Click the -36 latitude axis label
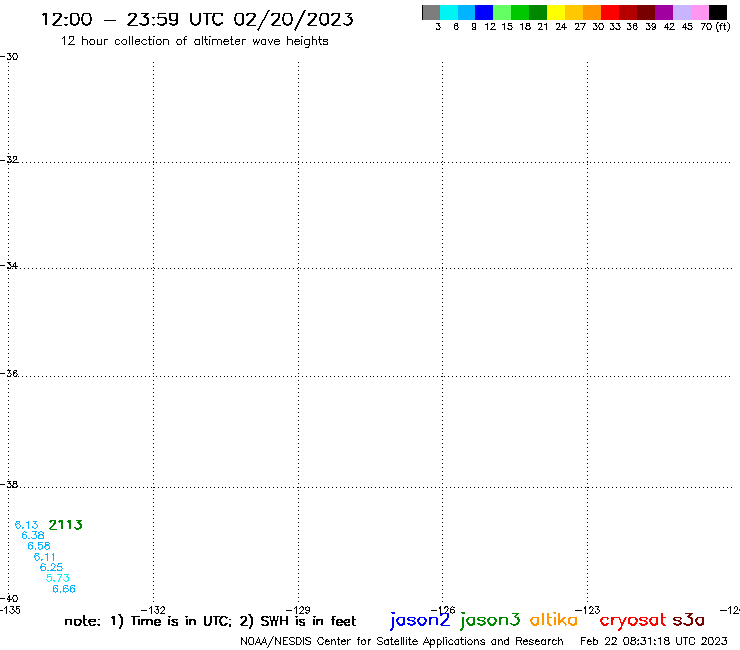 click(9, 373)
